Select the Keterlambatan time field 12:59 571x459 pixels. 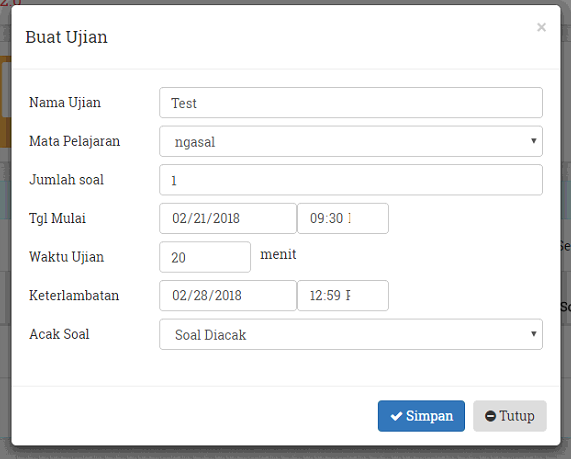[x=343, y=295]
